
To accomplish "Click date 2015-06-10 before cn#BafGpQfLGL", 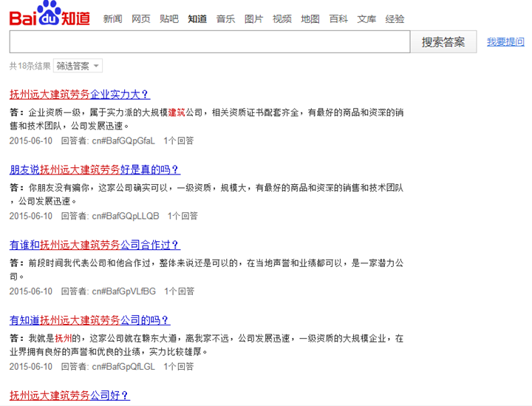I will pyautogui.click(x=31, y=367).
